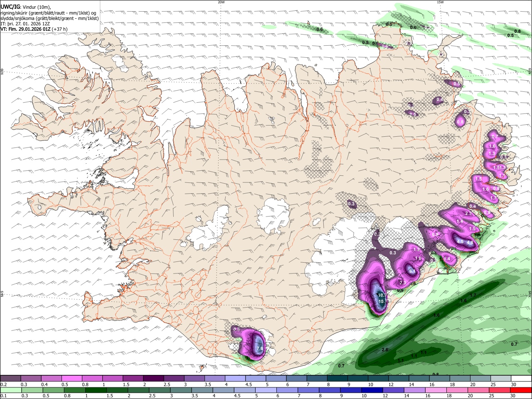Click the 10.7 precipitation value on the map
The image size is (532, 399).
[x=382, y=295]
